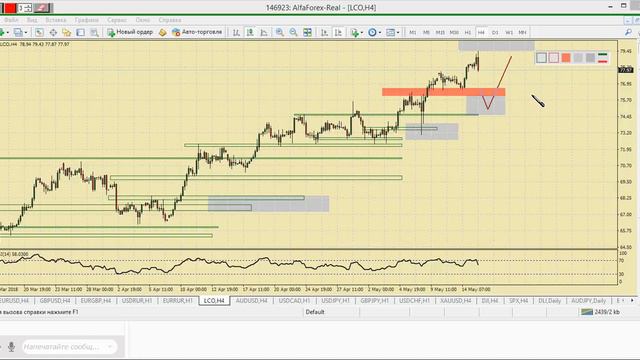
Task: Click the eraser icon in recording bar
Action: click(42, 8)
